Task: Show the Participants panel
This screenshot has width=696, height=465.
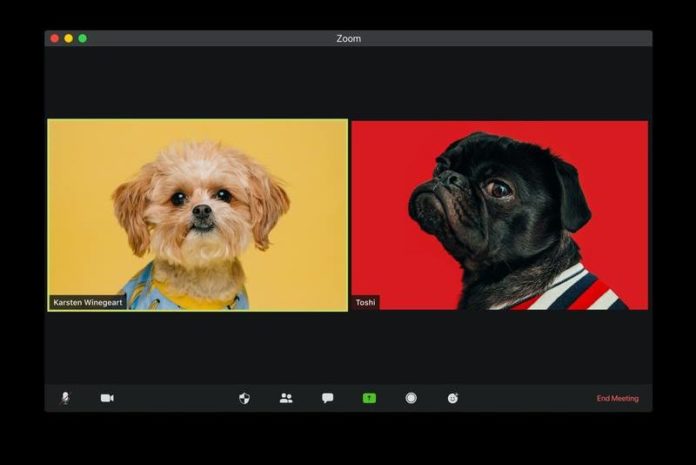Action: coord(286,398)
